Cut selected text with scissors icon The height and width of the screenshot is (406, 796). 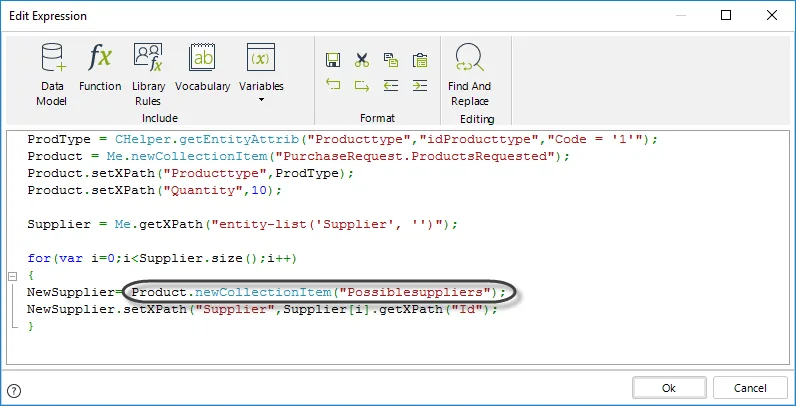[361, 60]
